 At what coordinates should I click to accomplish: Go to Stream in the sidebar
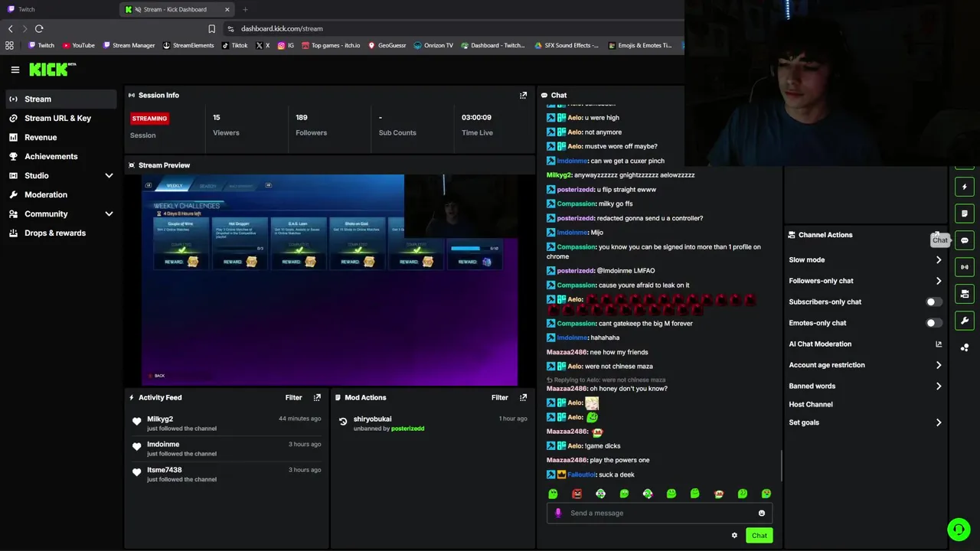[61, 99]
